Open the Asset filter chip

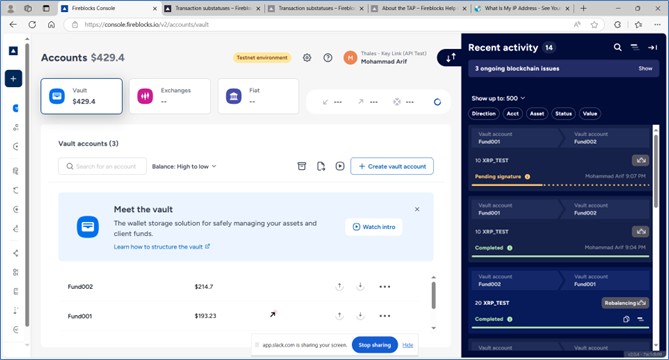point(537,113)
